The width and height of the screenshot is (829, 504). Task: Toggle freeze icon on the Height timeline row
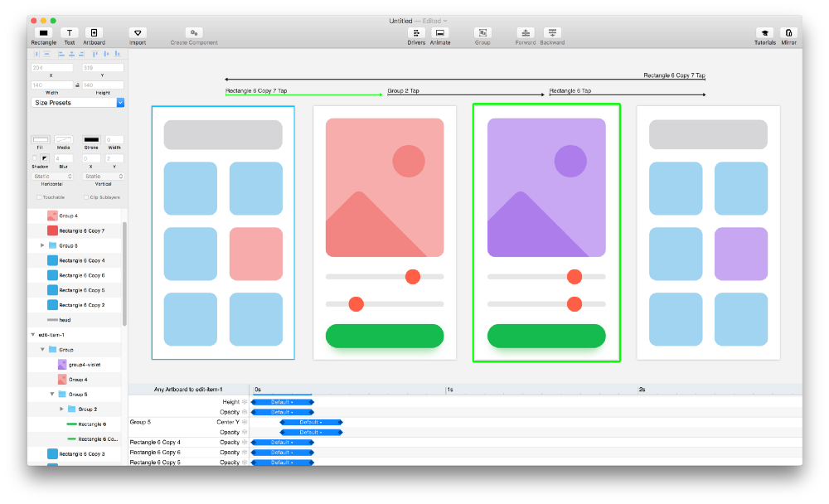coord(245,402)
